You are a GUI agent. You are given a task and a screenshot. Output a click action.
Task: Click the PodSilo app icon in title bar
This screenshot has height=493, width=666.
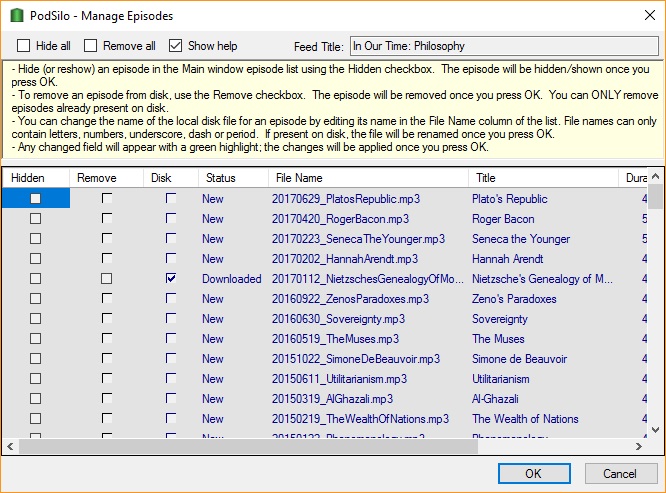click(14, 15)
